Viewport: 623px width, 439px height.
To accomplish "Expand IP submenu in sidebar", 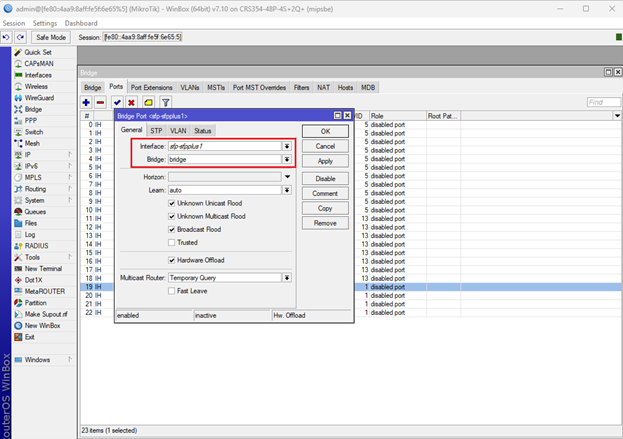I will (x=70, y=155).
